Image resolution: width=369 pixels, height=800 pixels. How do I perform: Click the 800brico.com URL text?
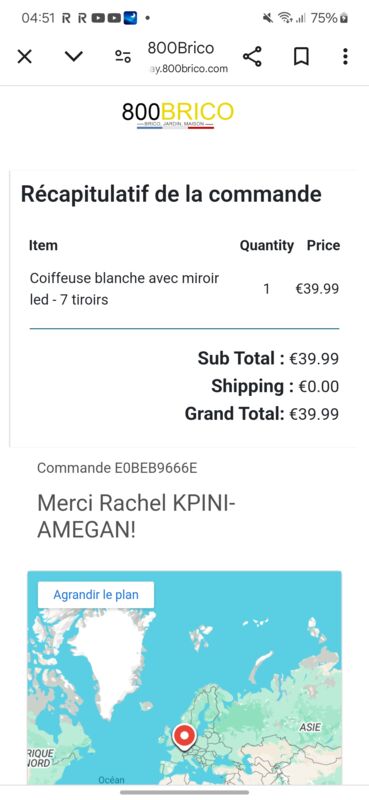pyautogui.click(x=188, y=69)
